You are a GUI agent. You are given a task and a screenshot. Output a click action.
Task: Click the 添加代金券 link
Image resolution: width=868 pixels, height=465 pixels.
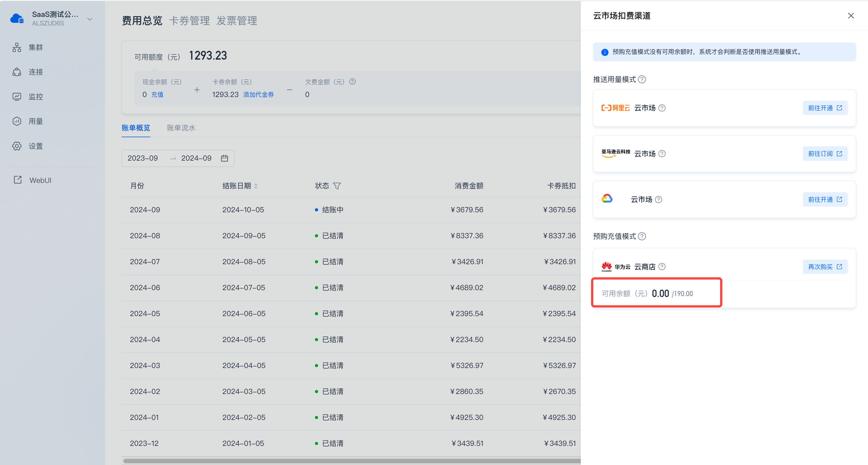(x=258, y=95)
